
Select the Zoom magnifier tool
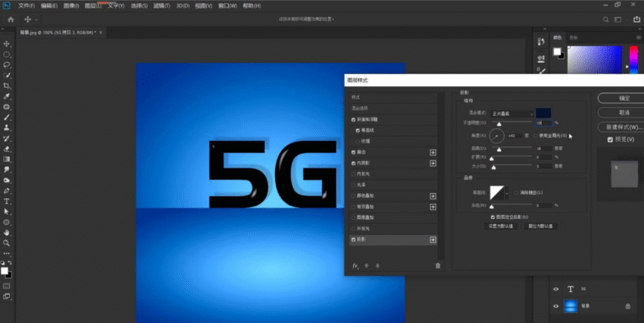coord(7,243)
